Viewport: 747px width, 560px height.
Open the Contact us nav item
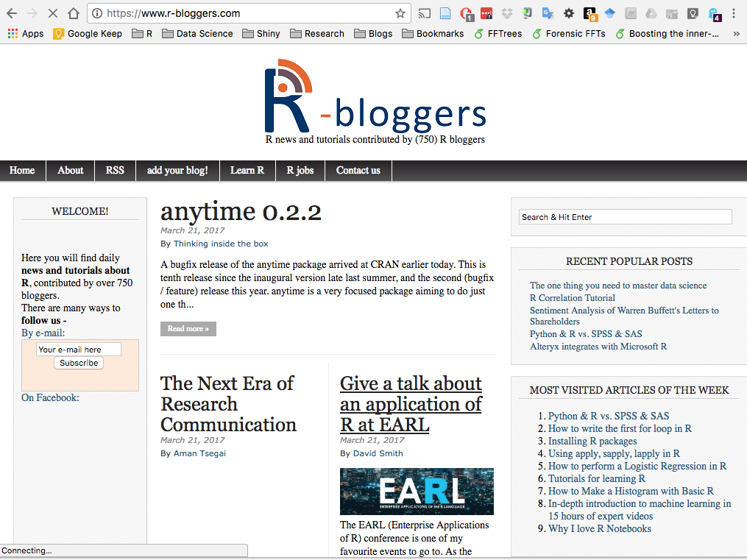358,171
